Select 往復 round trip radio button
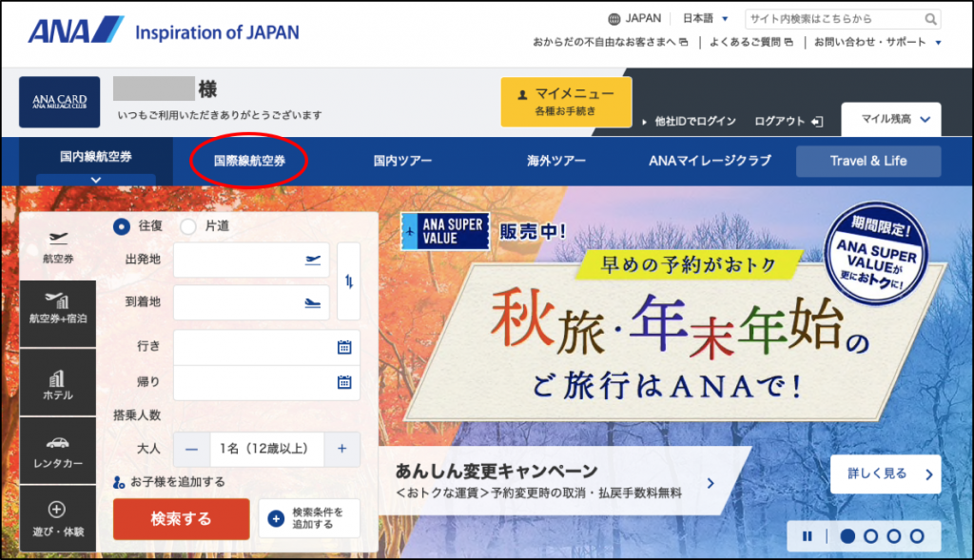 122,226
